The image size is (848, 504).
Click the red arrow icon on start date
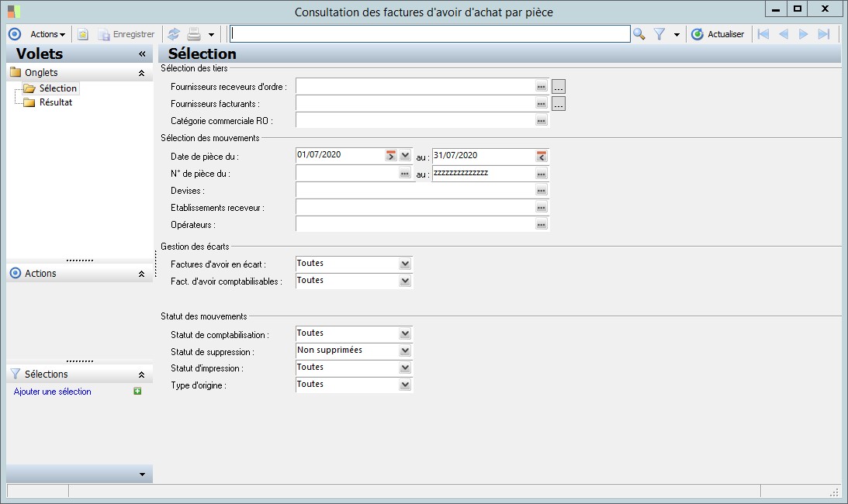(391, 156)
